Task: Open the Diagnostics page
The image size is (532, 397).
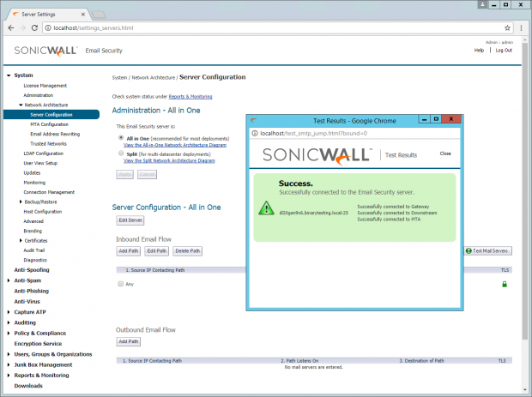Action: (35, 260)
